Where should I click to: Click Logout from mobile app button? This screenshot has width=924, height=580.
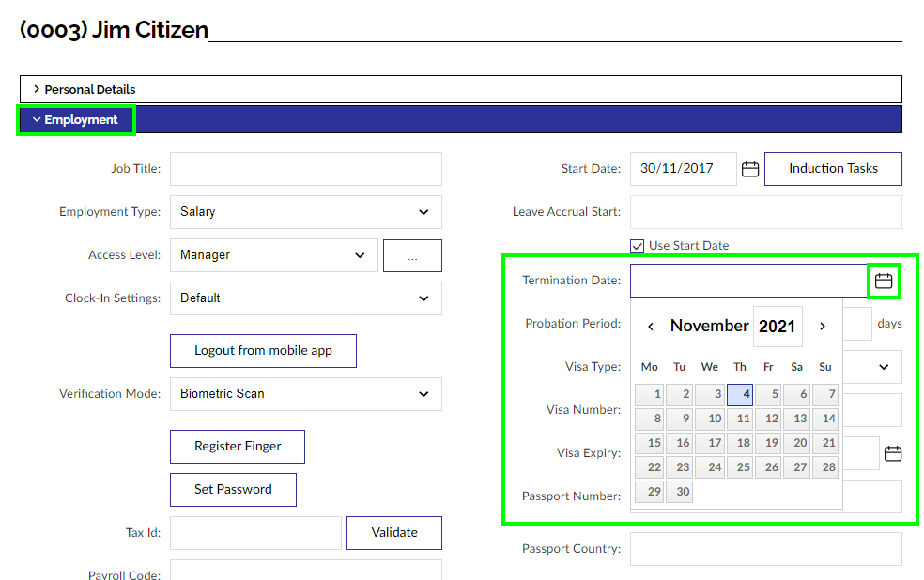pyautogui.click(x=263, y=351)
